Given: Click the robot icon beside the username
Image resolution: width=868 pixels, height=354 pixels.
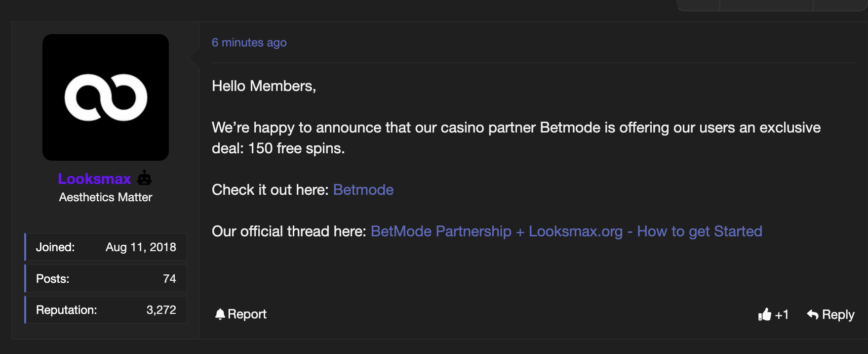Looking at the screenshot, I should click(x=145, y=178).
